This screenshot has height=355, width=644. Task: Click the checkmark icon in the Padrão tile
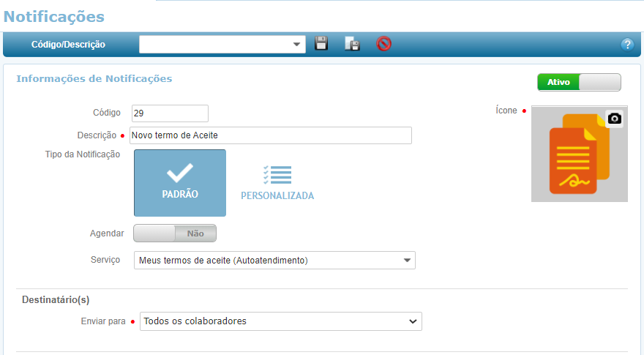pos(179,173)
